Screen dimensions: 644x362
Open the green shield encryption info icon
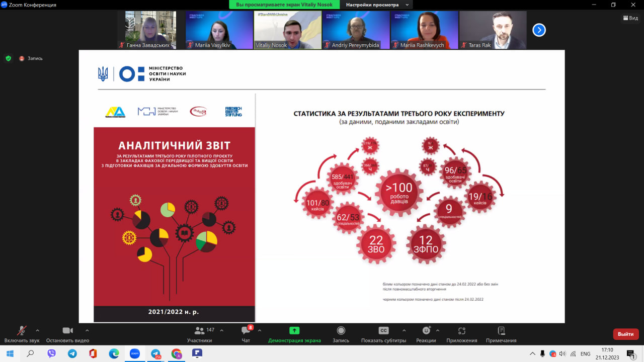pos(8,58)
